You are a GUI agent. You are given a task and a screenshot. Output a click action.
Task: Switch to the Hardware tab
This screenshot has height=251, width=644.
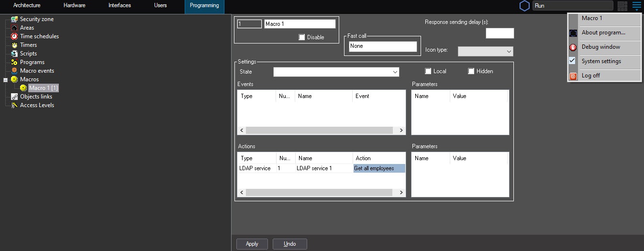click(74, 6)
